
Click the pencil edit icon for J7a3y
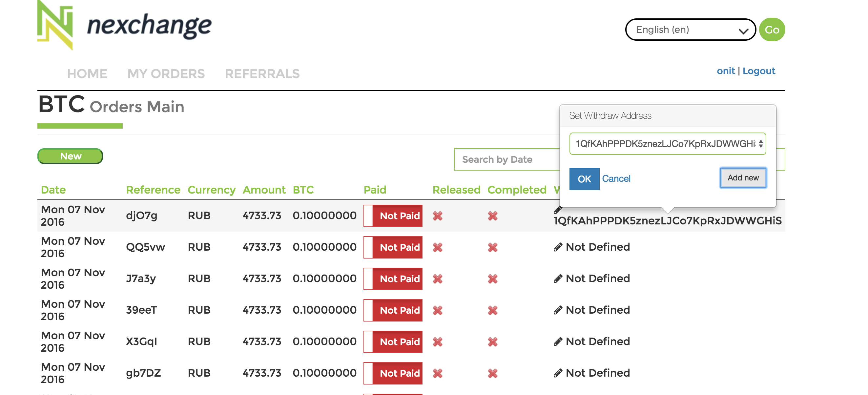click(558, 279)
